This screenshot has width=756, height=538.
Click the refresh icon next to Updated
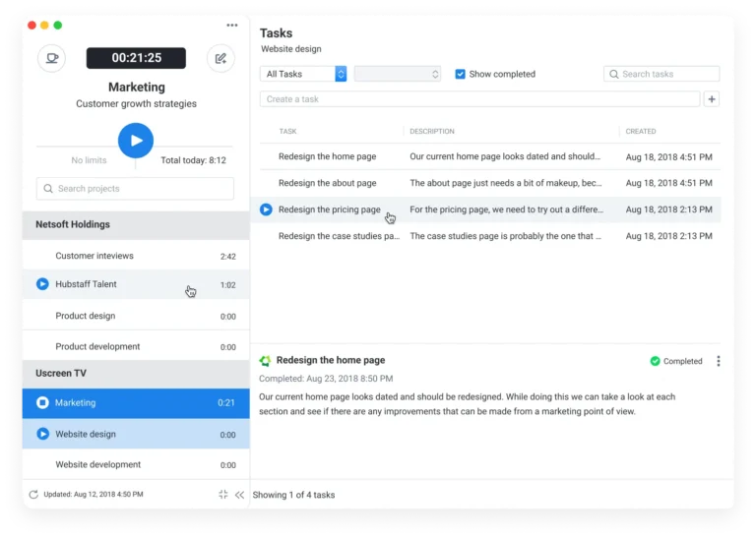pos(33,495)
